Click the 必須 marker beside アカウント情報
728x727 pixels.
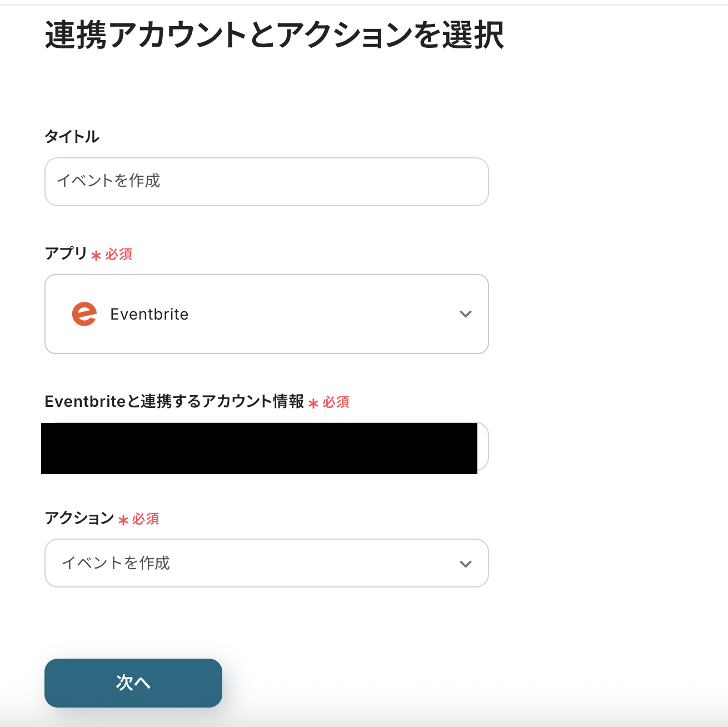click(x=336, y=402)
